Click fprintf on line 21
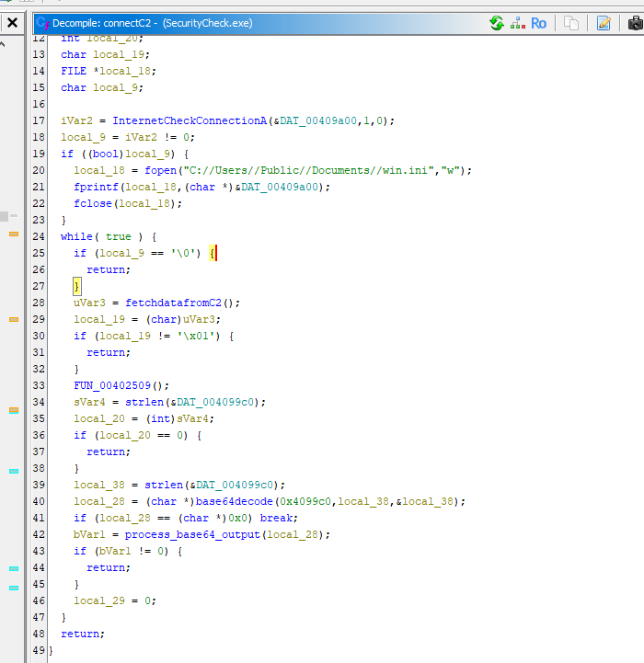Image resolution: width=644 pixels, height=663 pixels. 96,187
